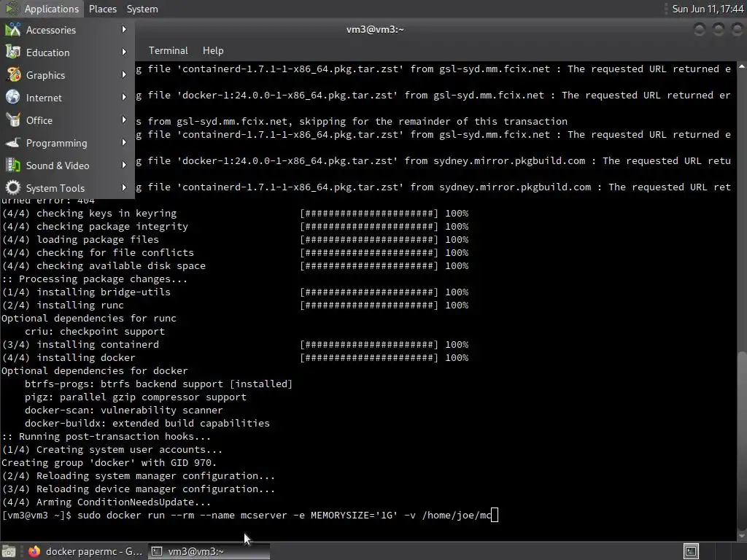Click 'docker-scan: vulnerability scanner' line
The width and height of the screenshot is (747, 560).
[123, 410]
